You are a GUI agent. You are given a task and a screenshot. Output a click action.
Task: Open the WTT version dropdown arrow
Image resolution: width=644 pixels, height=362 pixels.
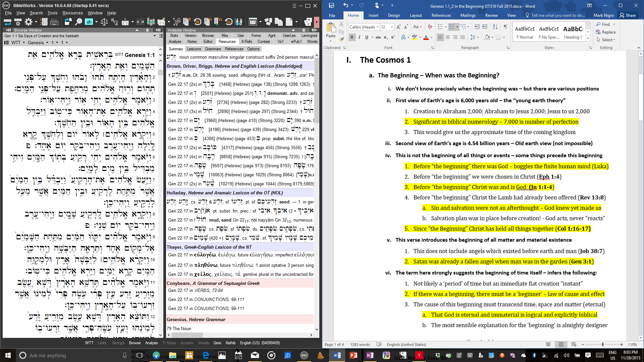[23, 43]
